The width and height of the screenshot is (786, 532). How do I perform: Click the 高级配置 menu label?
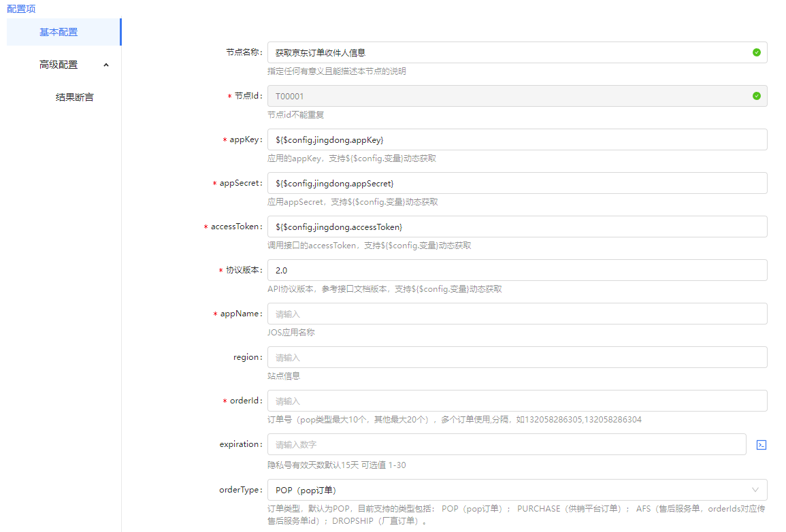59,65
